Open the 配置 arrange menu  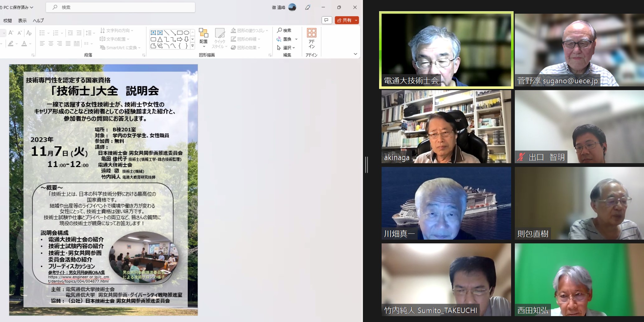[204, 38]
